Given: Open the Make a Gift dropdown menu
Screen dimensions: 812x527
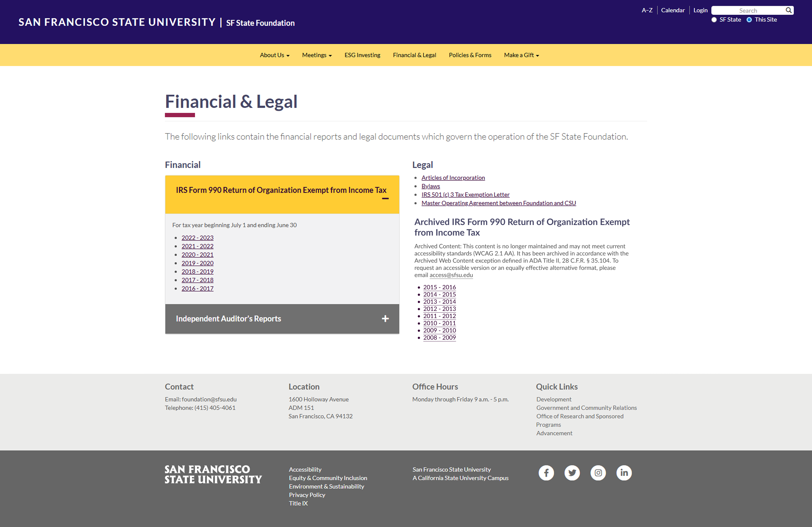Looking at the screenshot, I should click(x=522, y=55).
